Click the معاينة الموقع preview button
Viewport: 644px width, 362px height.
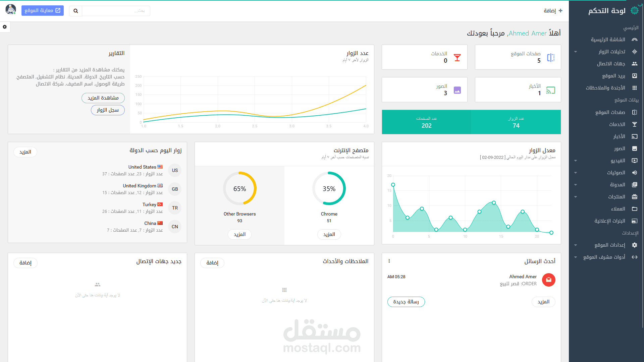[43, 10]
